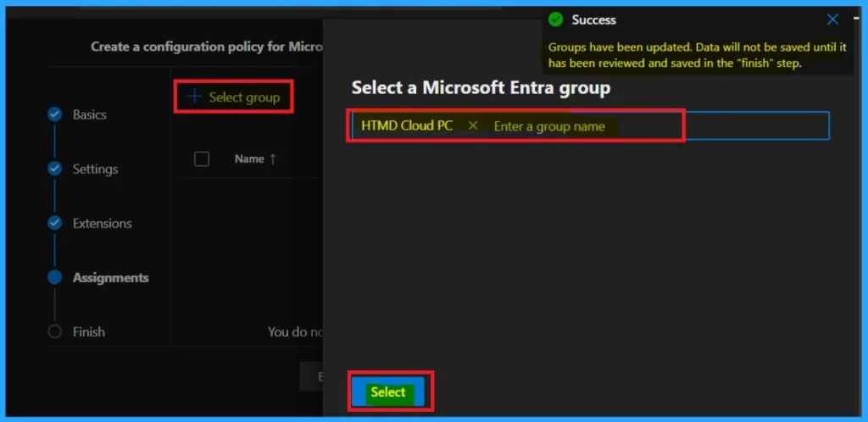Image resolution: width=868 pixels, height=422 pixels.
Task: Click the Create a configuration policy title
Action: (x=207, y=47)
